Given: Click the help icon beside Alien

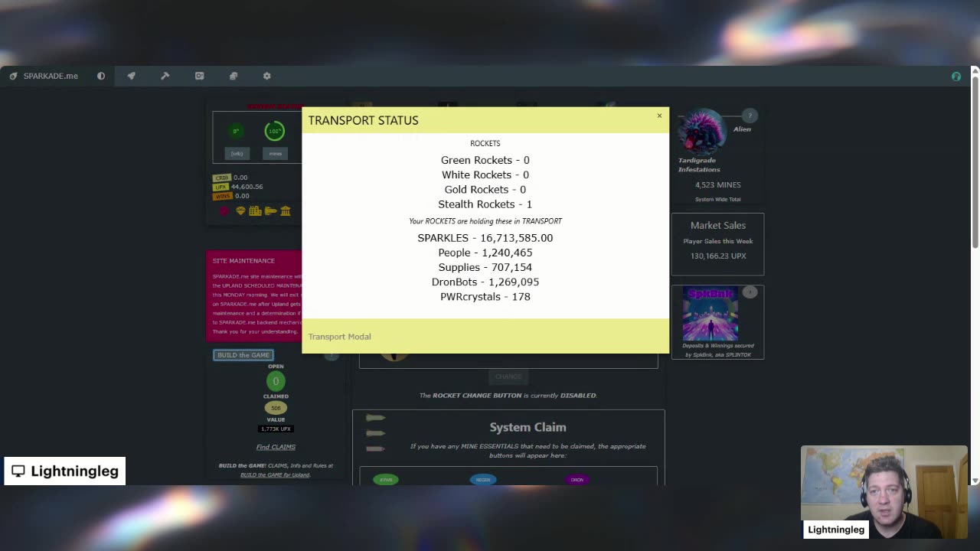Looking at the screenshot, I should (x=750, y=116).
